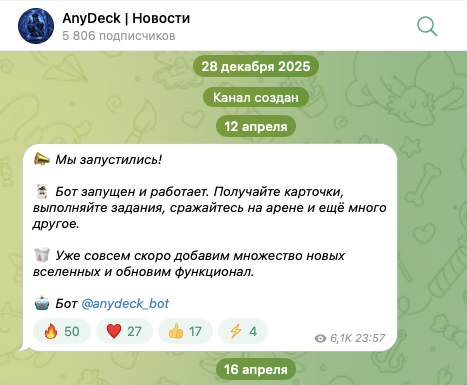Open the 12 апреля date pill

(x=256, y=126)
